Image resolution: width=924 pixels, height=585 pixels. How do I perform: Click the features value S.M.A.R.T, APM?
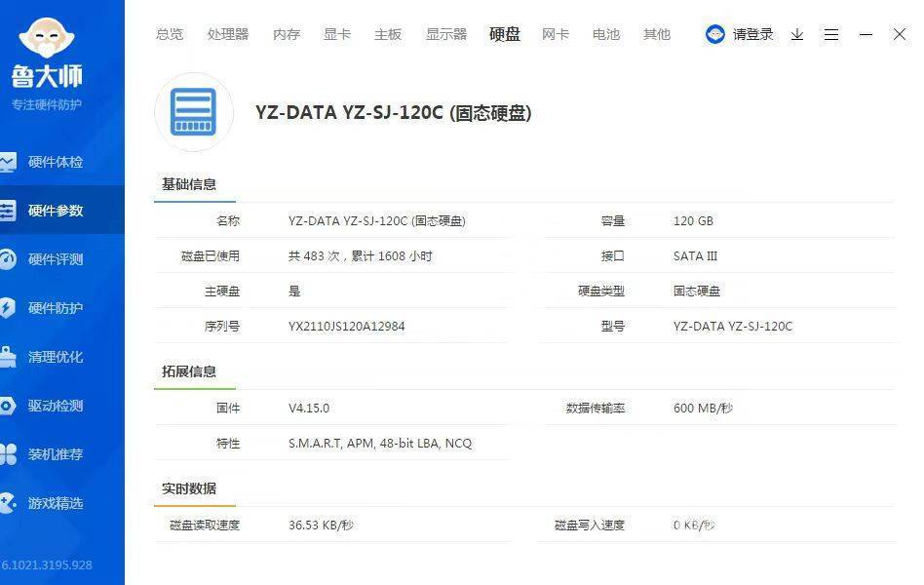380,443
